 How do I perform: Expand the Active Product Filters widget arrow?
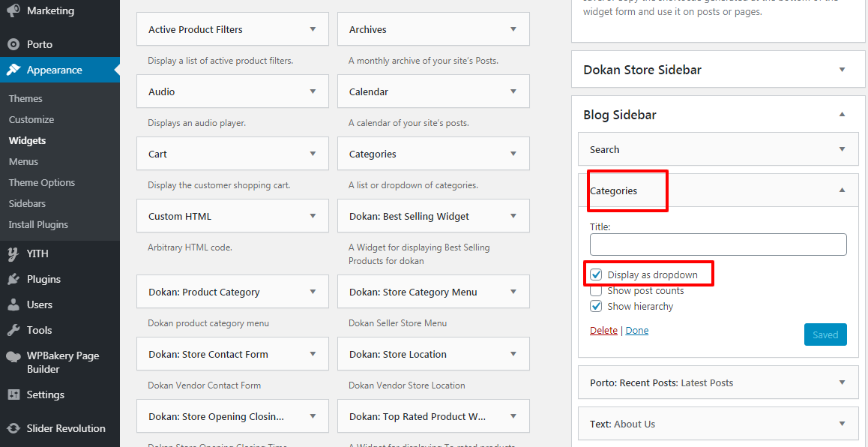pos(313,29)
